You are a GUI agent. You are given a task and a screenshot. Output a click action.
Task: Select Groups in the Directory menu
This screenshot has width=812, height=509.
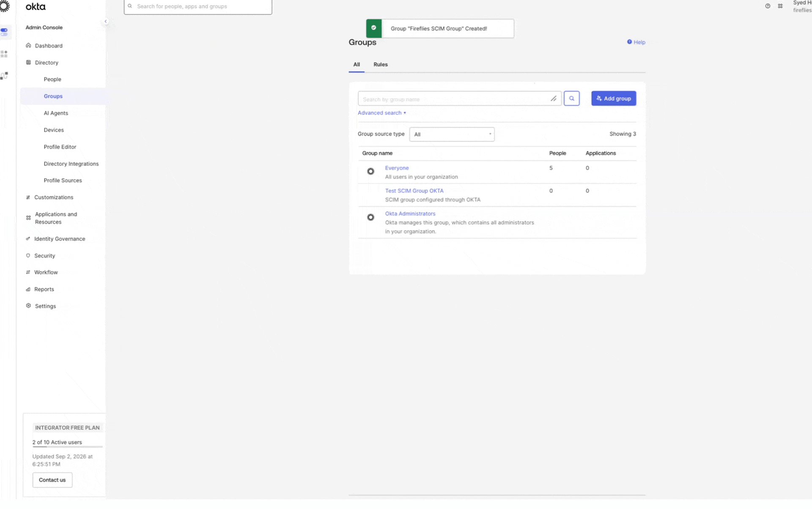point(53,96)
